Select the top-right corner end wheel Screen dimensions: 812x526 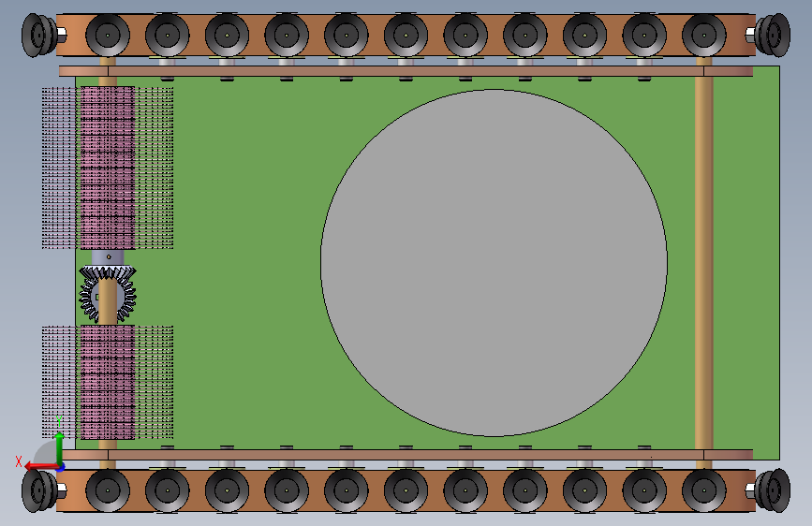(773, 35)
